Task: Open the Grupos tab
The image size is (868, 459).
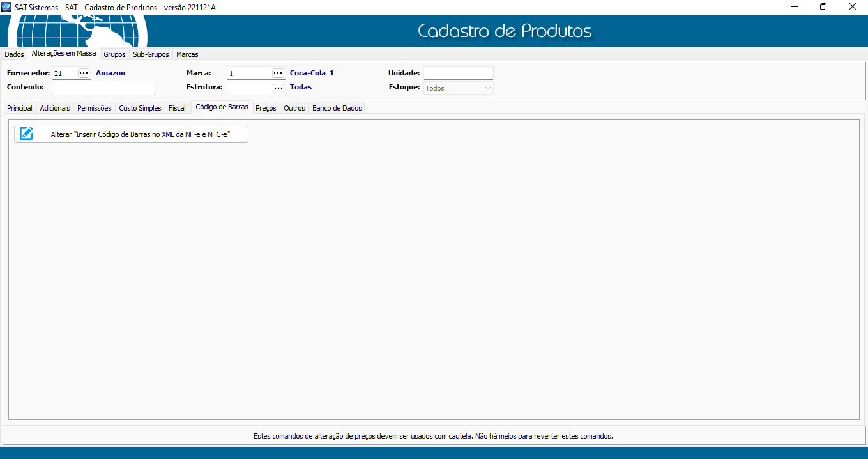Action: (114, 54)
